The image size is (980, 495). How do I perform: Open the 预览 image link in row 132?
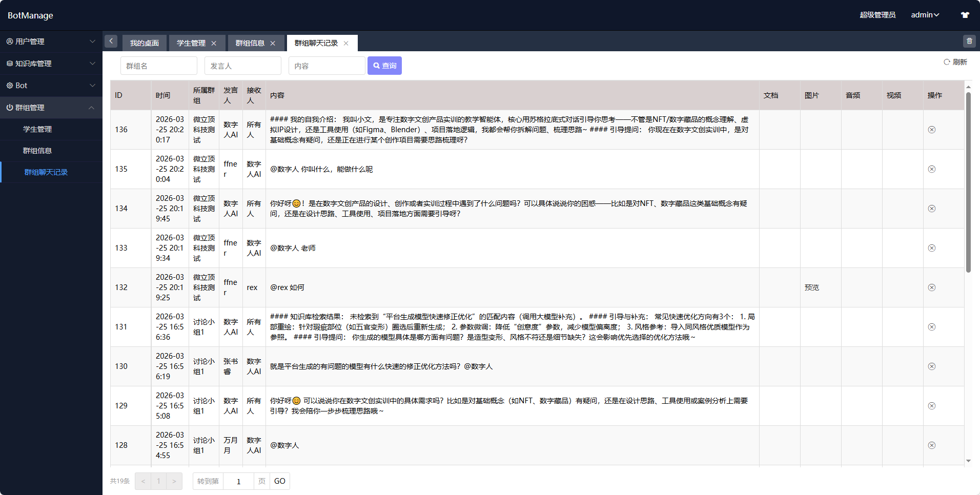[x=811, y=287]
